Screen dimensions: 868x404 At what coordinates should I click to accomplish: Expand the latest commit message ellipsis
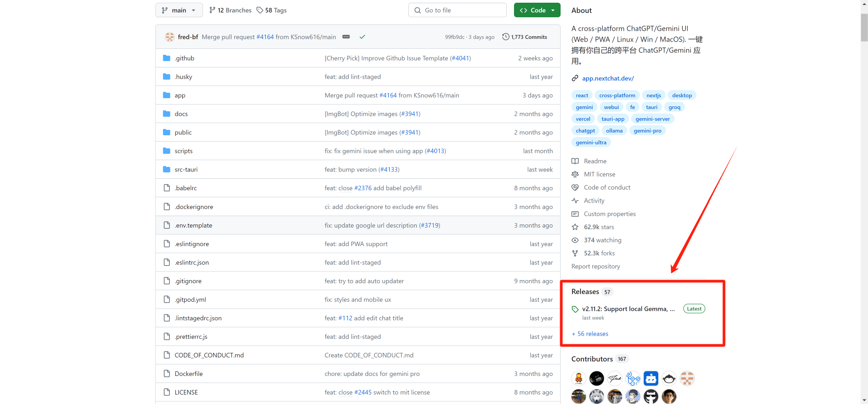click(x=346, y=37)
